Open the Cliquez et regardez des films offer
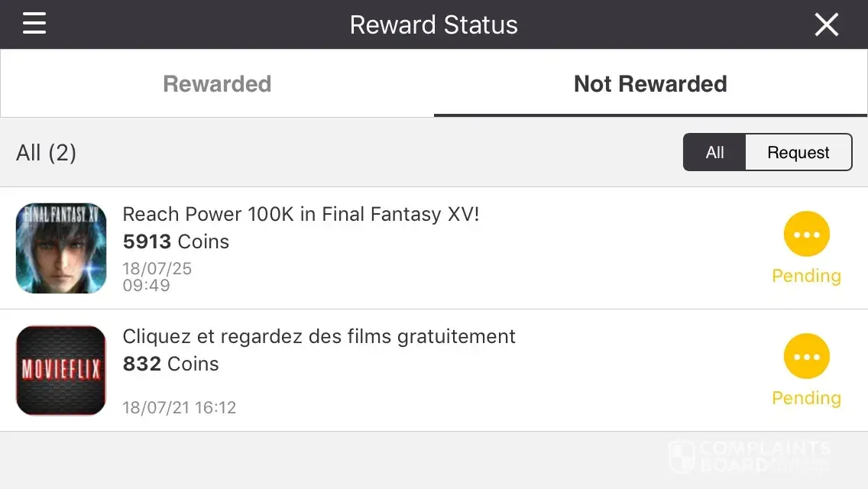The height and width of the screenshot is (489, 868). coord(319,337)
